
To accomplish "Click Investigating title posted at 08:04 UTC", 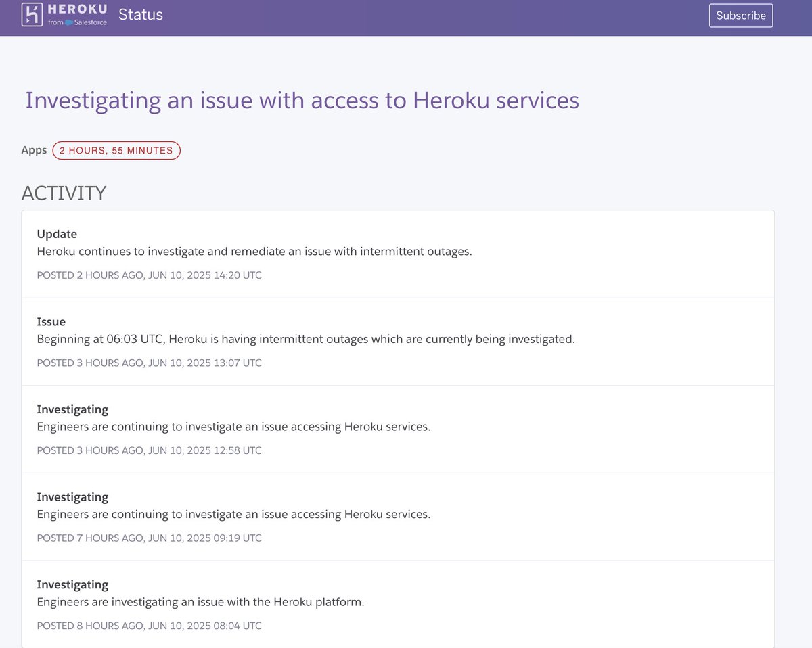I will [72, 585].
